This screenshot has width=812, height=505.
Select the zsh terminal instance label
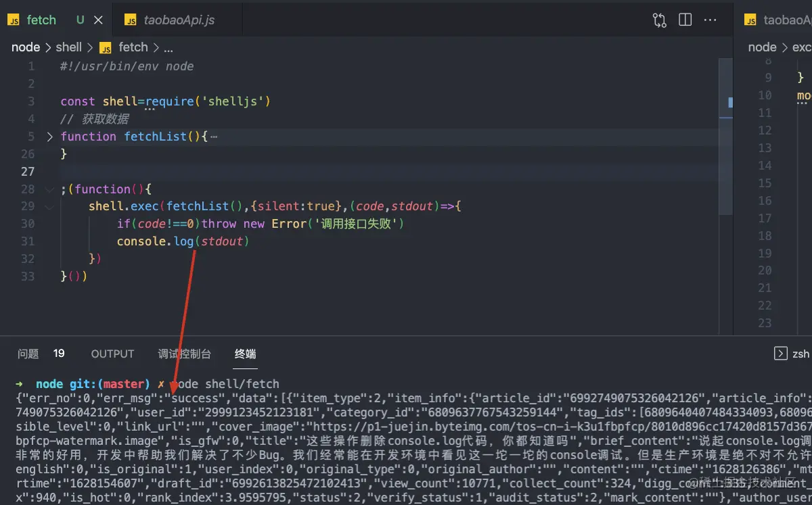point(800,354)
